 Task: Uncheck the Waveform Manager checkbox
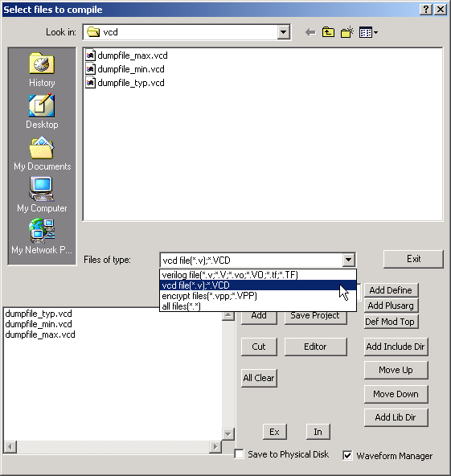347,455
